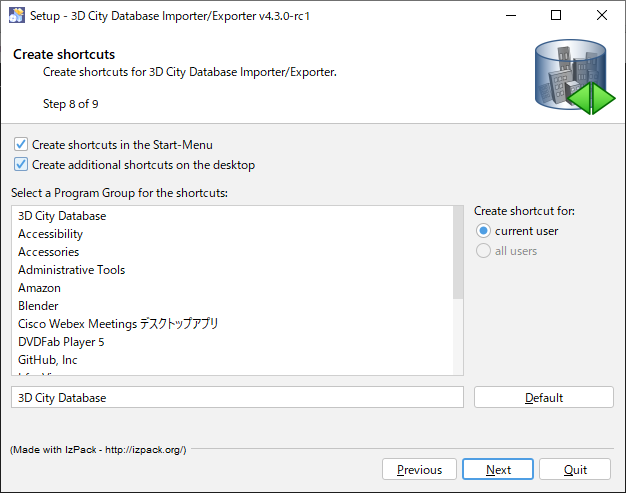The image size is (626, 493).
Task: Maximize the setup window
Action: (556, 16)
